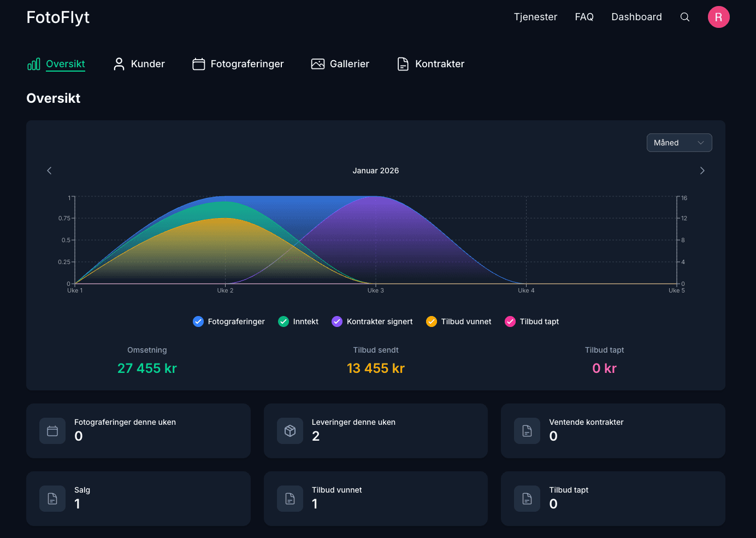
Task: Go to previous month with left chevron
Action: tap(49, 171)
